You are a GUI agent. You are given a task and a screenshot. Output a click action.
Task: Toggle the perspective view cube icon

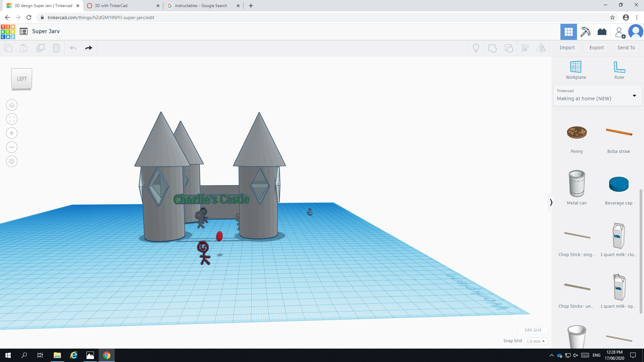(x=12, y=161)
